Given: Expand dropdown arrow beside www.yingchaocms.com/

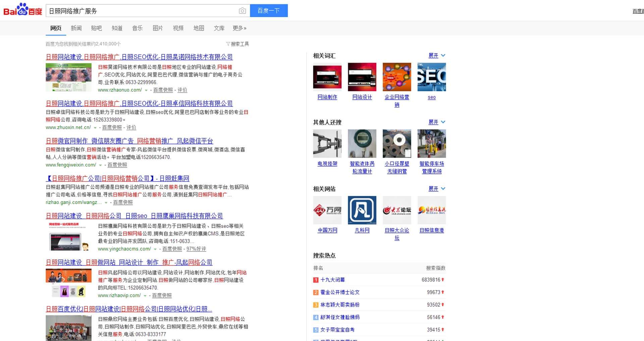Looking at the screenshot, I should pyautogui.click(x=155, y=249).
